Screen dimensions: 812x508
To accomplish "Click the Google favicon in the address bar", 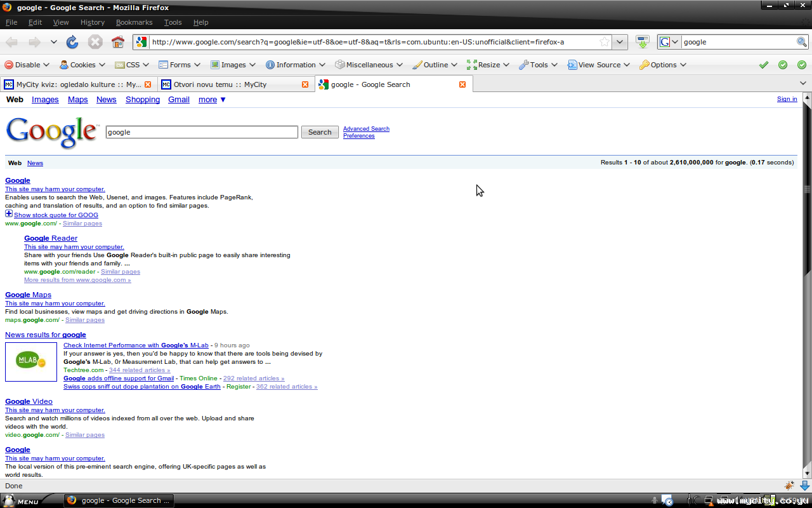I will (x=141, y=42).
